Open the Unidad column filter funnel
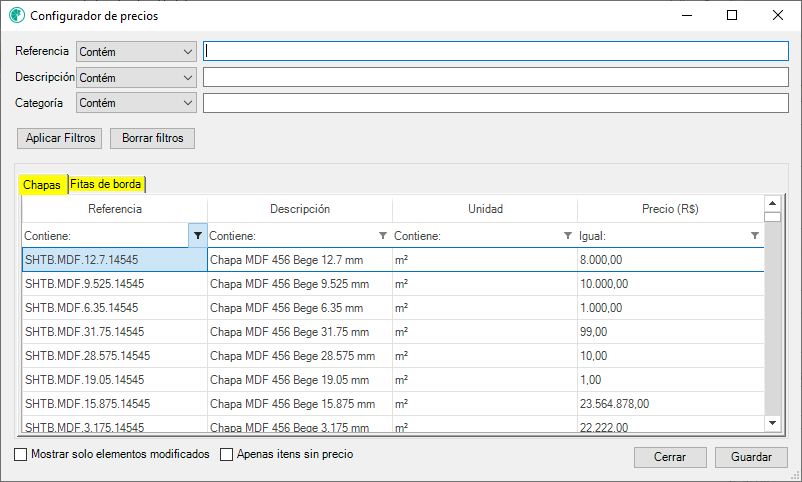 (568, 236)
